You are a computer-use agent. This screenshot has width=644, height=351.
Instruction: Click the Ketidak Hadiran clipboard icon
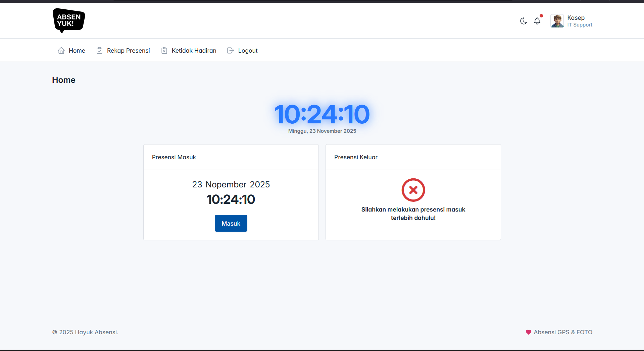pyautogui.click(x=164, y=51)
